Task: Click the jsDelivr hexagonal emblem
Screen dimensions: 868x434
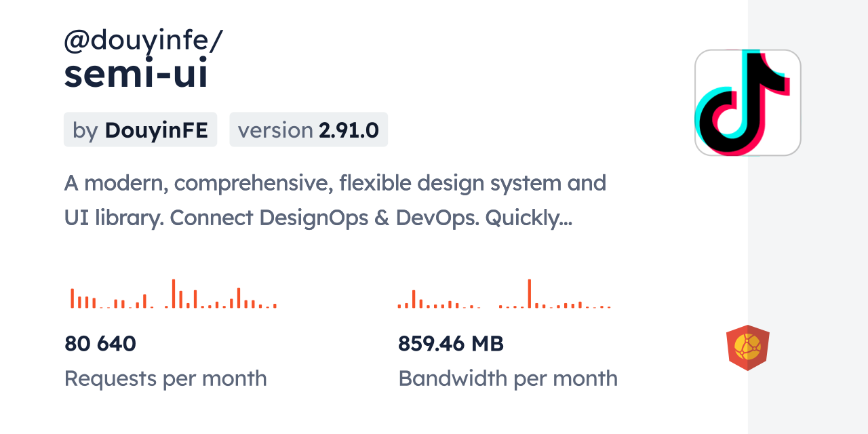Action: (747, 346)
